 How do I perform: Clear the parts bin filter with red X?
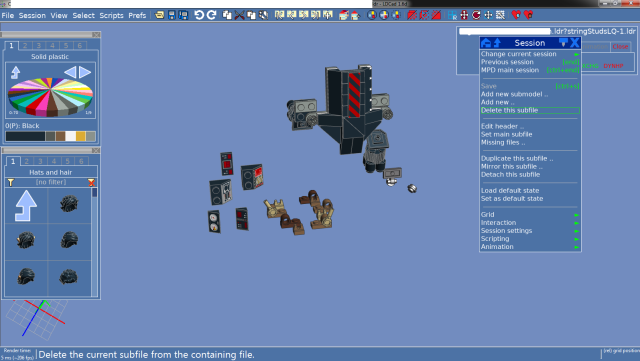pos(91,183)
